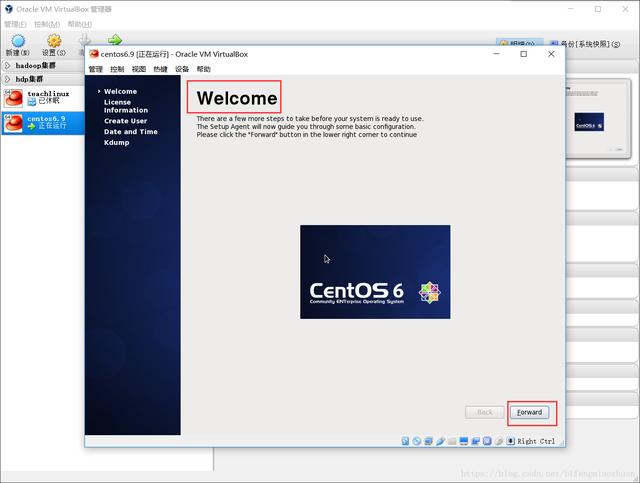
Task: Open 管理(F) menu in VirtualBox manager
Action: pos(15,24)
